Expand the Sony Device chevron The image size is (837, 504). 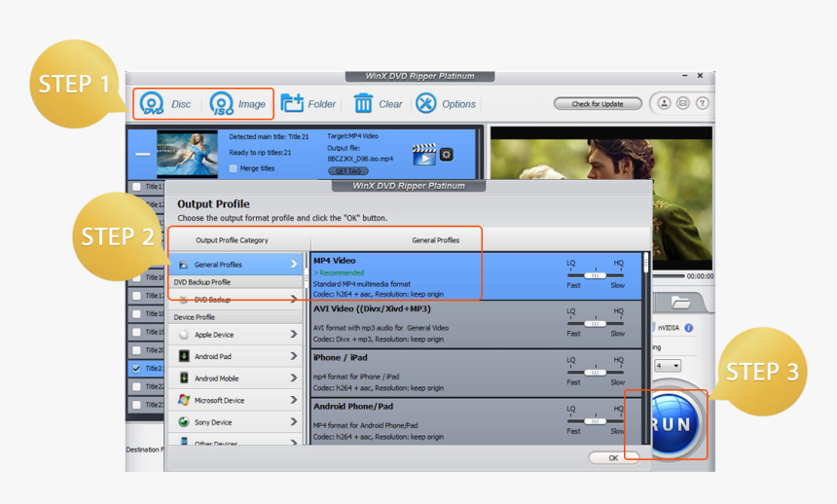coord(294,421)
